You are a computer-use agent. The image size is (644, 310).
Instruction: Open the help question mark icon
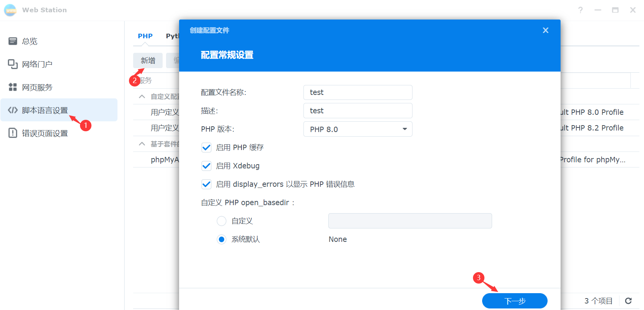pos(580,10)
